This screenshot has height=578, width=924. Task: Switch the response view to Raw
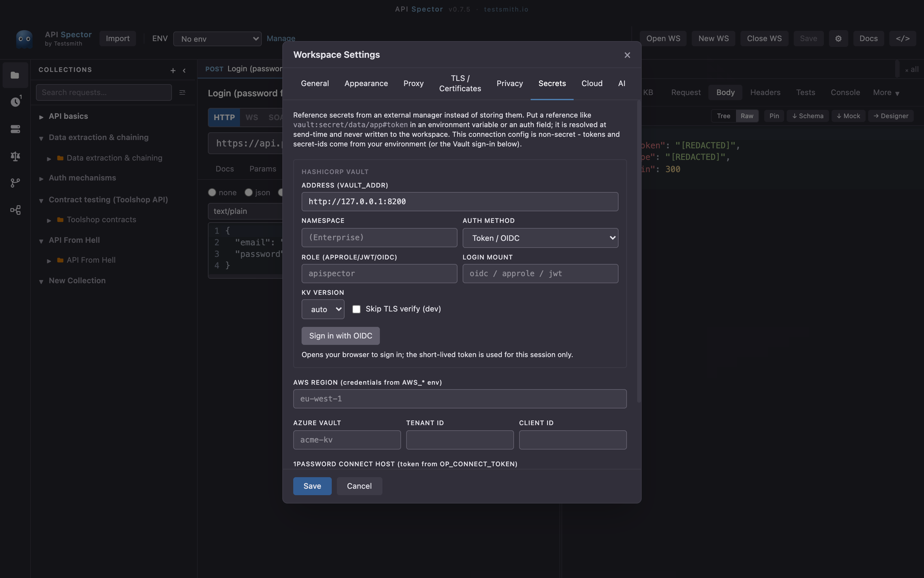tap(747, 116)
